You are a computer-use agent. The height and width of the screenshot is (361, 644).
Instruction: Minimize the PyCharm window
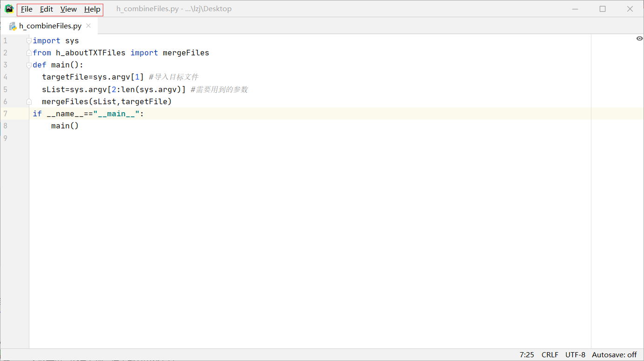[x=576, y=9]
